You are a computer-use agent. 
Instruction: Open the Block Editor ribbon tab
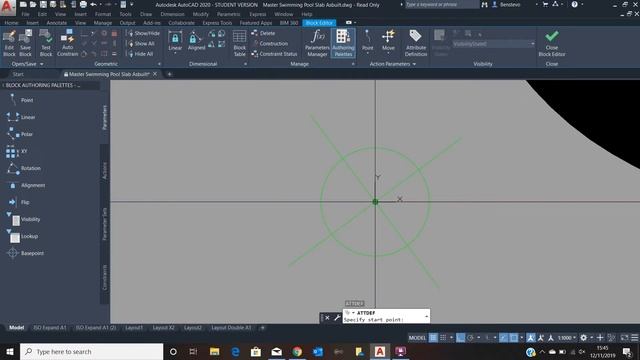click(319, 23)
